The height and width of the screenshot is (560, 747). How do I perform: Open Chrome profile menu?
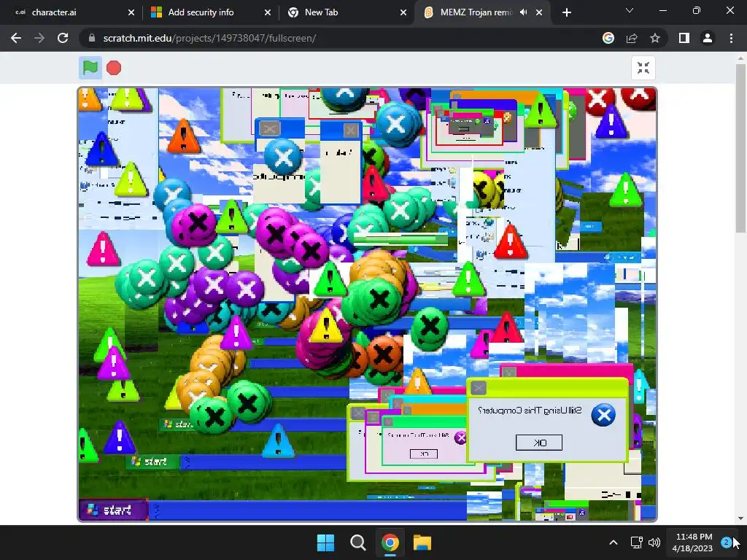(708, 38)
